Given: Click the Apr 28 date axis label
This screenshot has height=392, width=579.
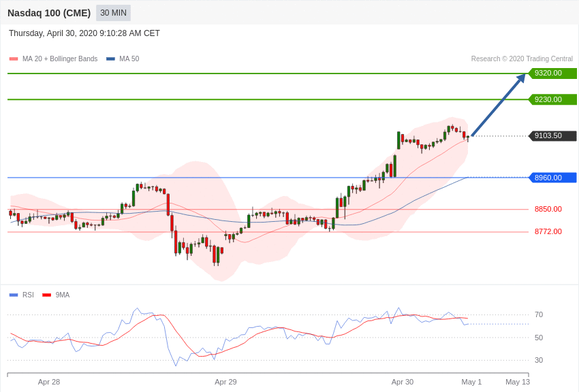Looking at the screenshot, I should pyautogui.click(x=49, y=382).
